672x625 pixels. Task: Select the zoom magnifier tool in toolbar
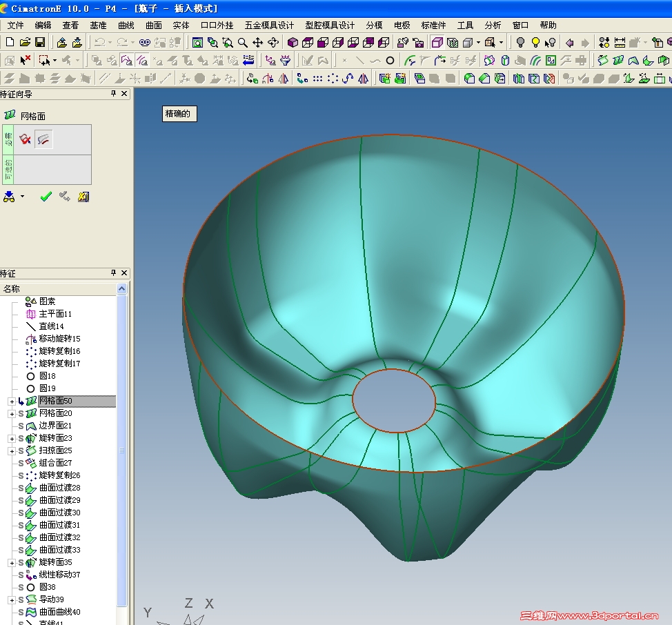pyautogui.click(x=243, y=43)
